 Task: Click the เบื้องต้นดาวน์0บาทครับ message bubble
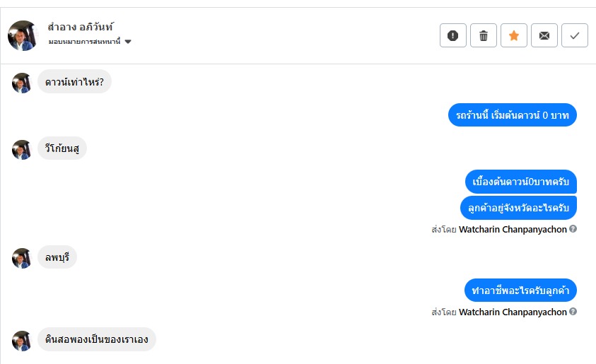[521, 182]
